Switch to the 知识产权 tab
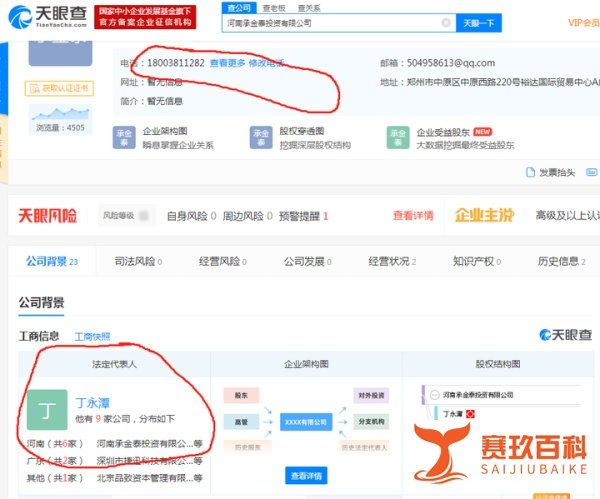Image resolution: width=600 pixels, height=499 pixels. tap(477, 261)
